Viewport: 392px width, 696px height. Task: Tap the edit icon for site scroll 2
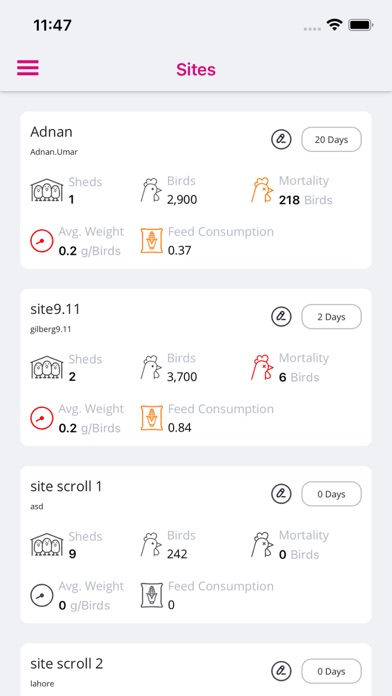281,671
